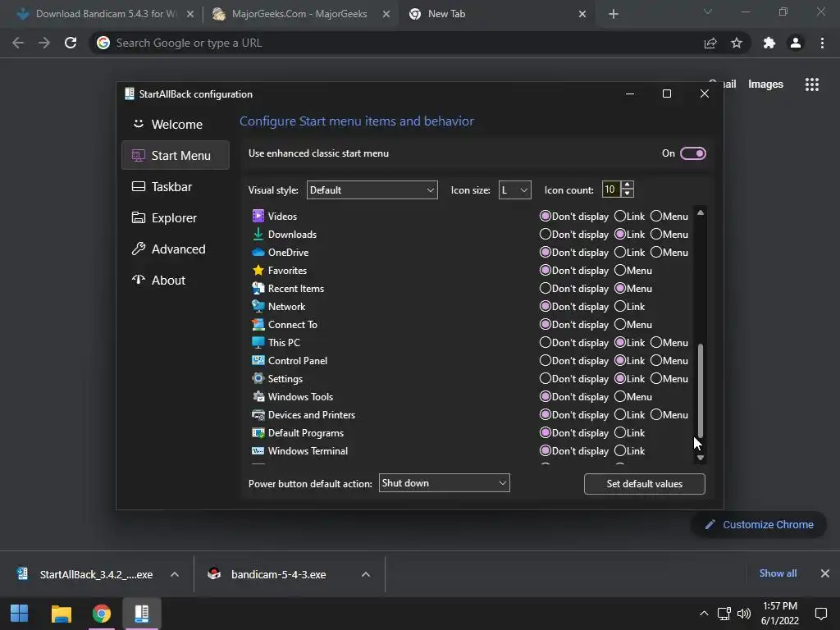Open File Explorer from the taskbar
Screen dimensions: 840x630
tap(61, 614)
